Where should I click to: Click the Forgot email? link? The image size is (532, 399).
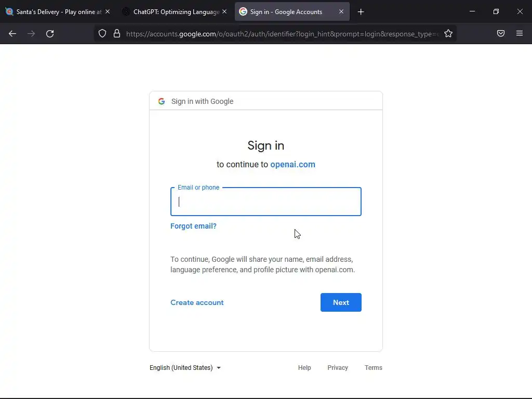coord(193,226)
